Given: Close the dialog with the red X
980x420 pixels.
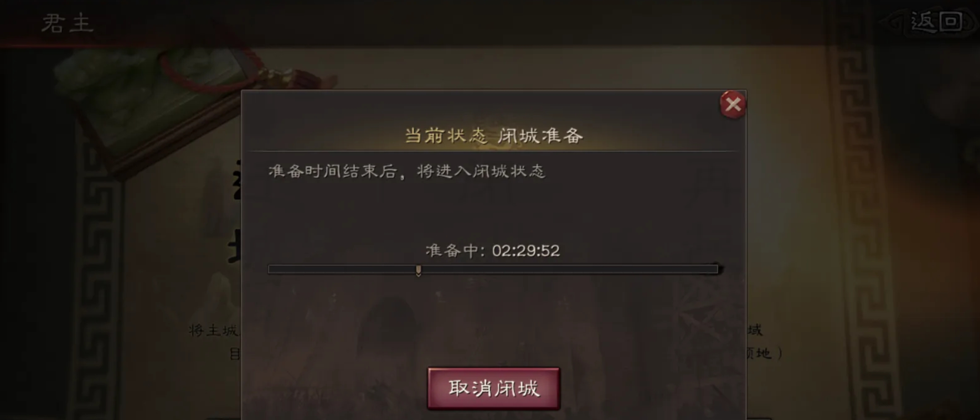Looking at the screenshot, I should point(733,104).
